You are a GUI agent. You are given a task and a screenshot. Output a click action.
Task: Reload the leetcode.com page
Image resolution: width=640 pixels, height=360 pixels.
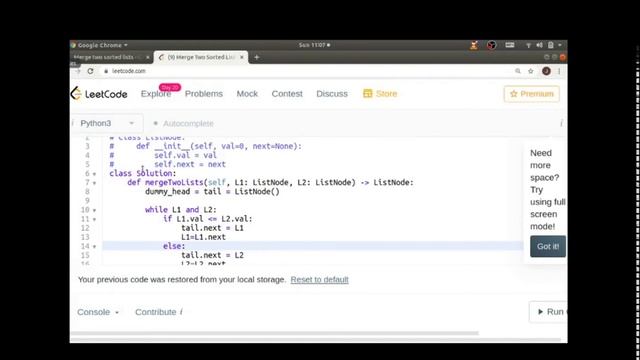coord(90,71)
